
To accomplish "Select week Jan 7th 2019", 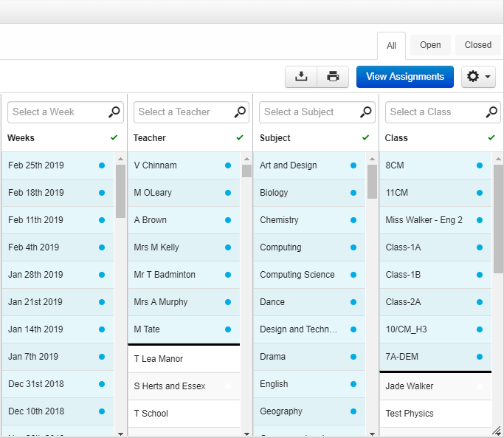I will coord(58,357).
